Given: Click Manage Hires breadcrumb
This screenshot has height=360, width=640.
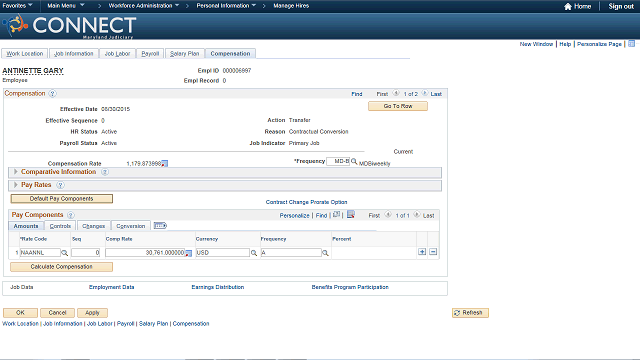Looking at the screenshot, I should [x=291, y=6].
